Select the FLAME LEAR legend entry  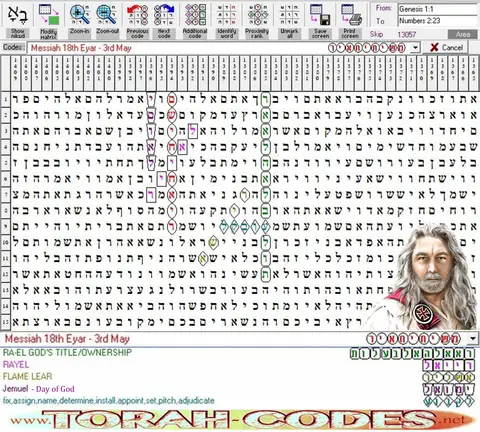[27, 377]
